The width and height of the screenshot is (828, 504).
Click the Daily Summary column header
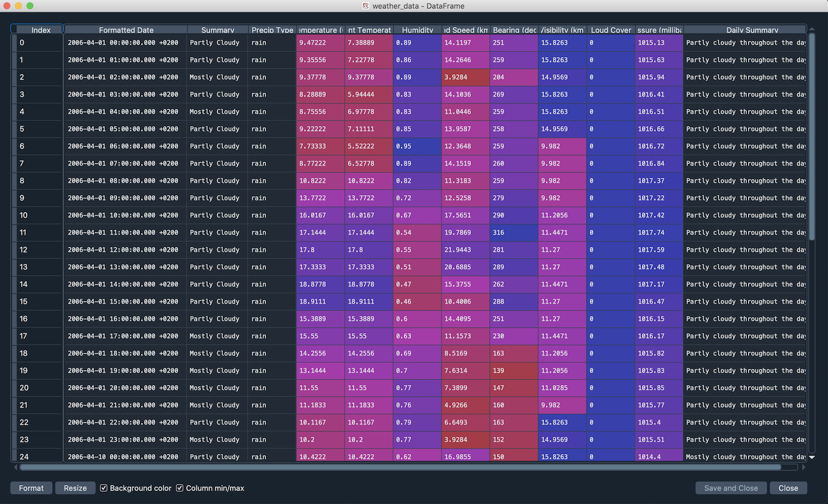pos(745,29)
